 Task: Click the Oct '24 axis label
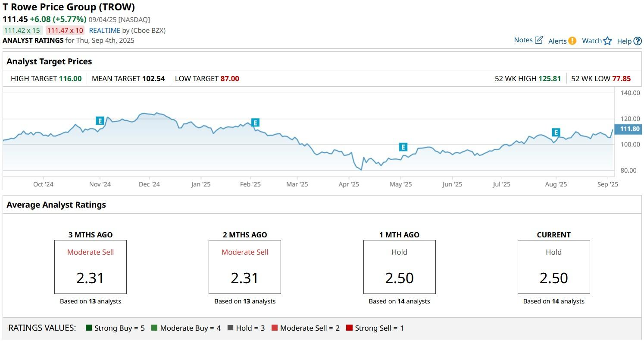[x=43, y=184]
